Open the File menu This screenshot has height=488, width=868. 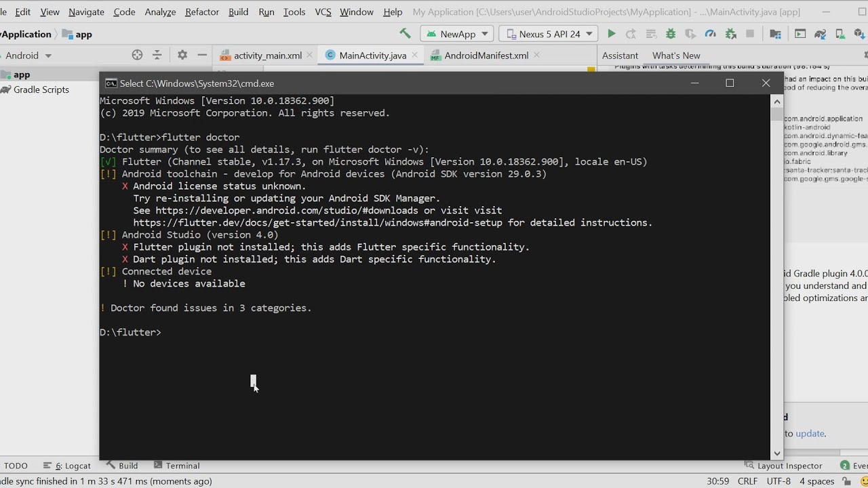(x=3, y=12)
